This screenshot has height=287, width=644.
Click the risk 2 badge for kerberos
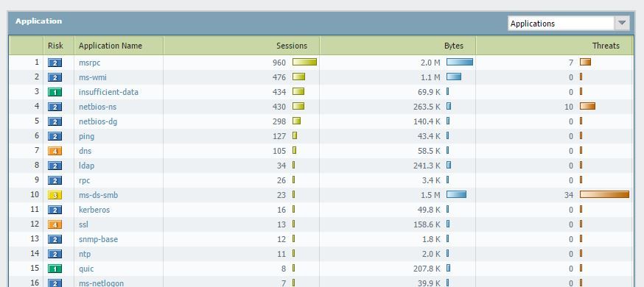click(55, 210)
